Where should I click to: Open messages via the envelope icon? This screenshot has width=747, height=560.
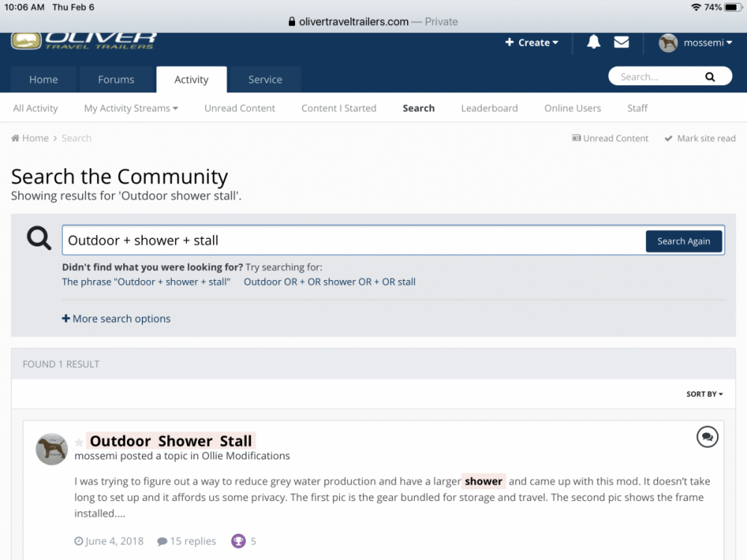(622, 43)
